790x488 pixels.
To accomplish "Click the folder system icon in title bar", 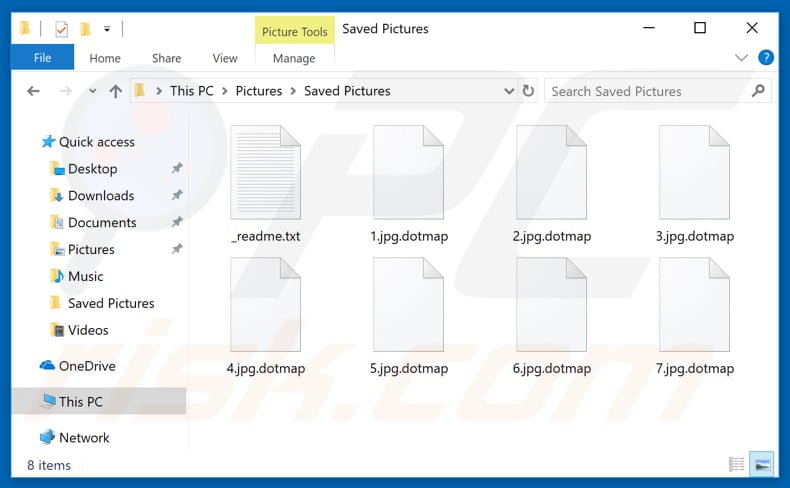I will tap(25, 28).
